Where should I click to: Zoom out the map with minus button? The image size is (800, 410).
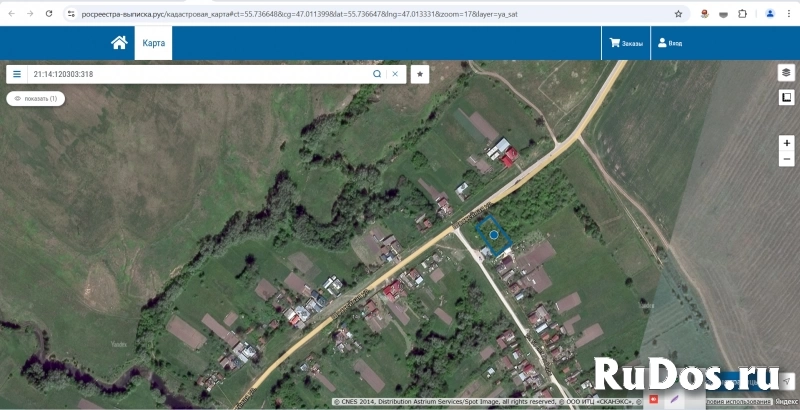(x=787, y=159)
